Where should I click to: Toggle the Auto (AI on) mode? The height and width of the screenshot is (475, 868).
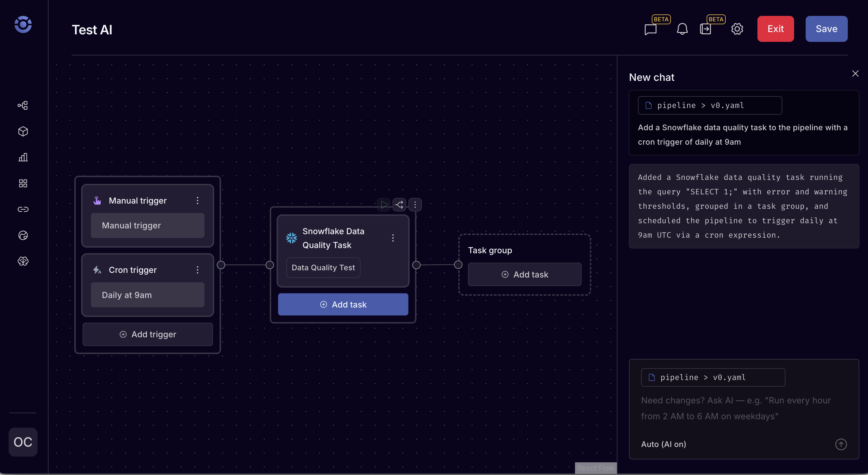663,444
